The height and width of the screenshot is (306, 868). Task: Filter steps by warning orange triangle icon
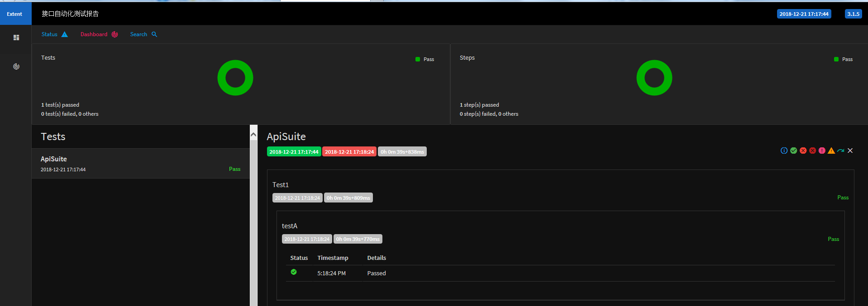click(x=831, y=151)
